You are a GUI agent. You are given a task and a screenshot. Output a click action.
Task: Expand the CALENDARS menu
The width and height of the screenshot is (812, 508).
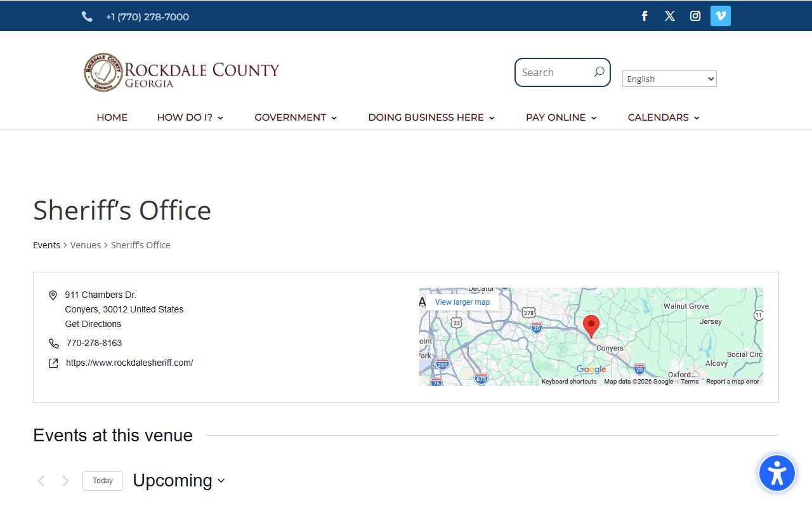click(x=664, y=117)
